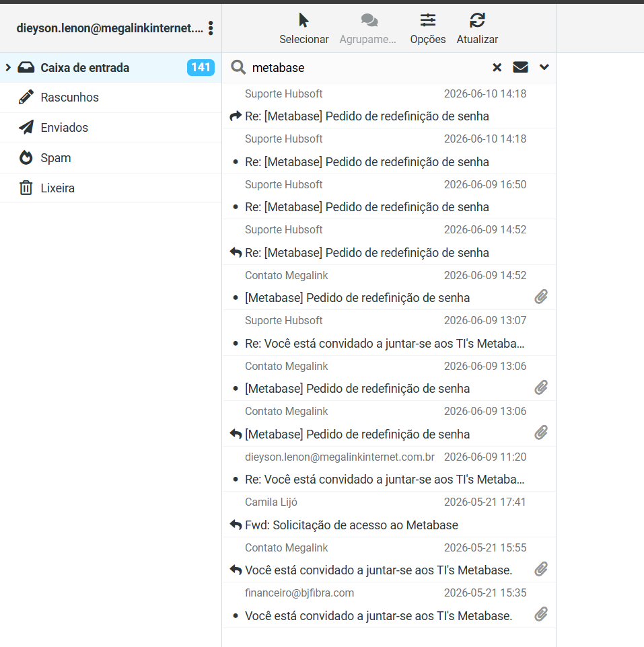Viewport: 644px width, 647px height.
Task: Click unread dot of dieyson.lenon 11:20 message
Action: [x=236, y=479]
